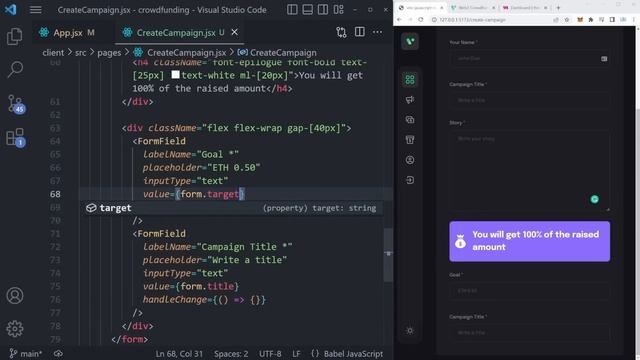Switch to App.jsx editor tab
Viewport: 640px width, 360px height.
click(67, 33)
